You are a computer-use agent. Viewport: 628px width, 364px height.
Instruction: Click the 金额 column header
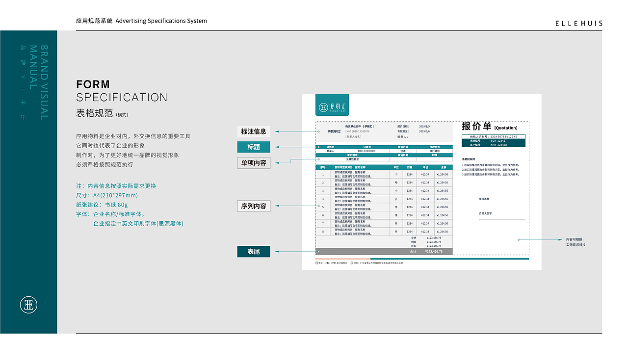pos(443,167)
